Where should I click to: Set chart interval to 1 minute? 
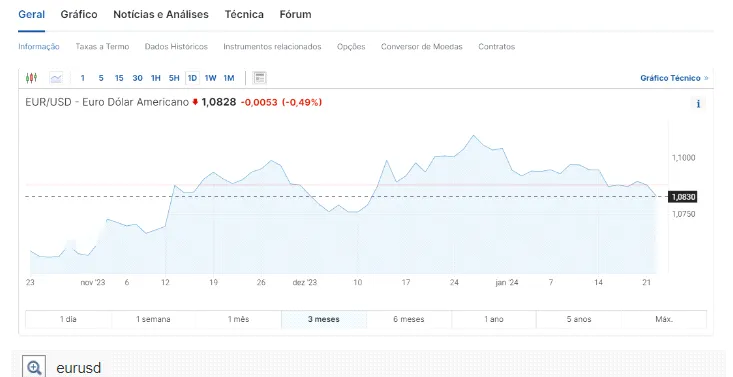coord(83,78)
